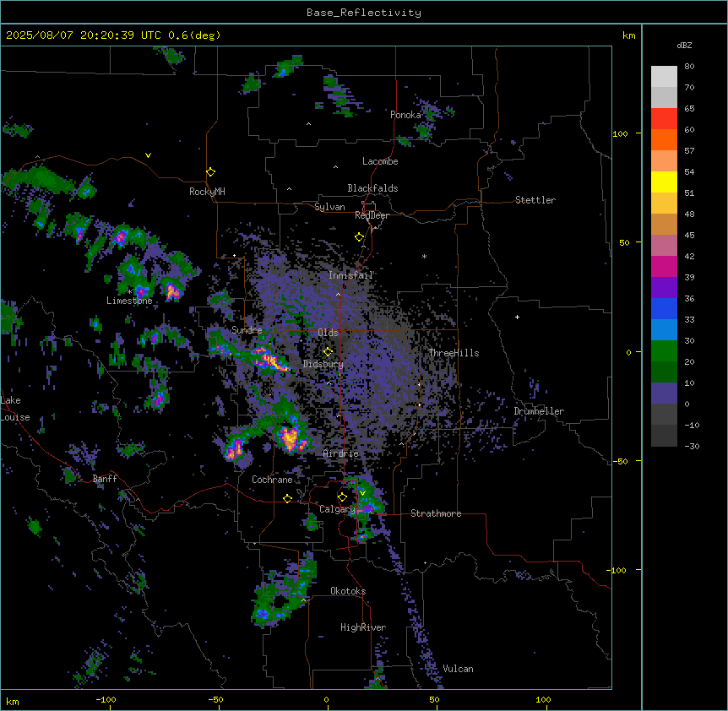Click the x-axis -100 km tick label
Screen dimensions: 728x711
[x=106, y=699]
